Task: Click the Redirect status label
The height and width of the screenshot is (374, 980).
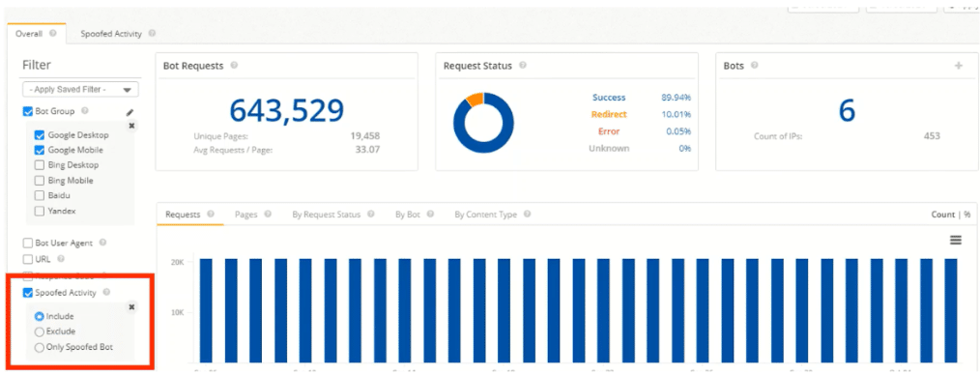Action: 609,114
